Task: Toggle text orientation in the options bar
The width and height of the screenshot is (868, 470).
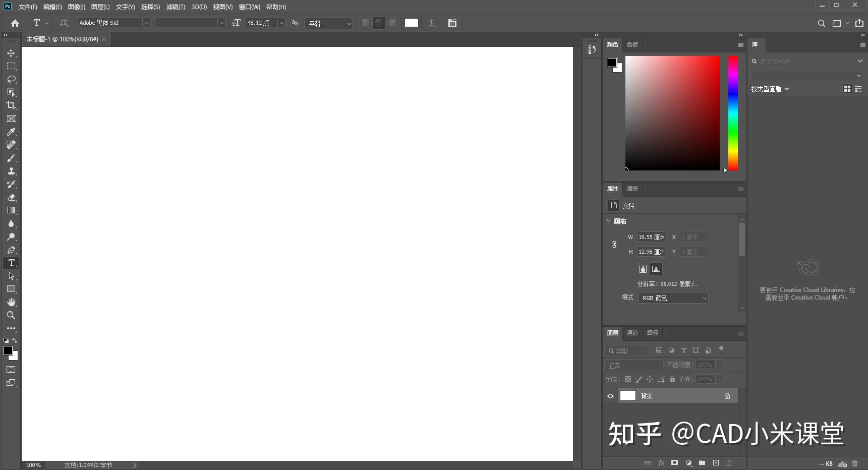Action: [64, 23]
